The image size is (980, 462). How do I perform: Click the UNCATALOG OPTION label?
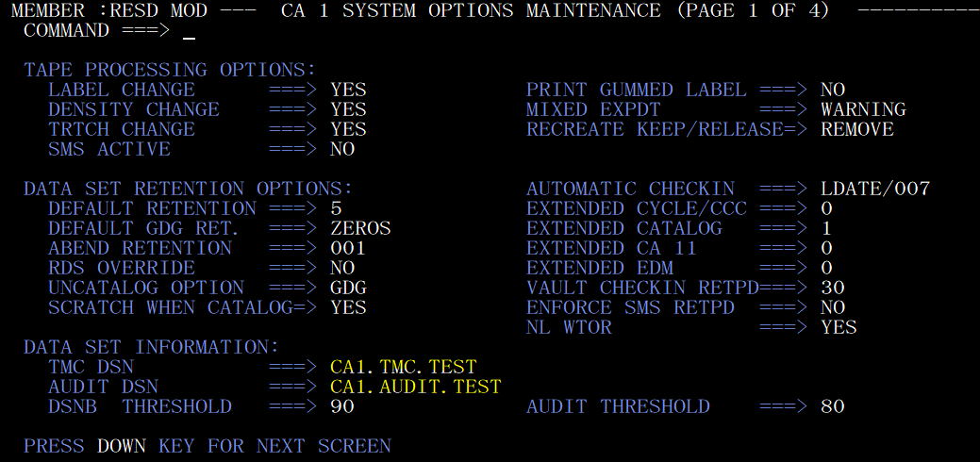pos(145,289)
